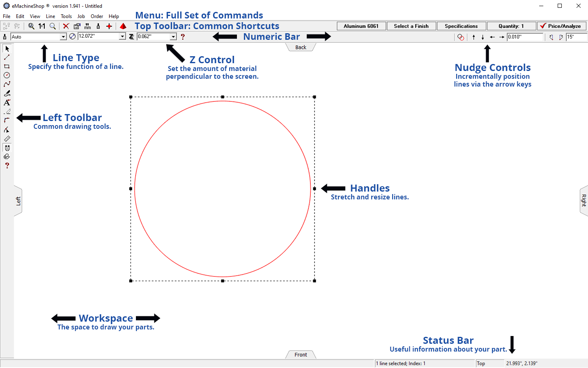
Task: Click the red crosshair origin icon
Action: pos(109,26)
